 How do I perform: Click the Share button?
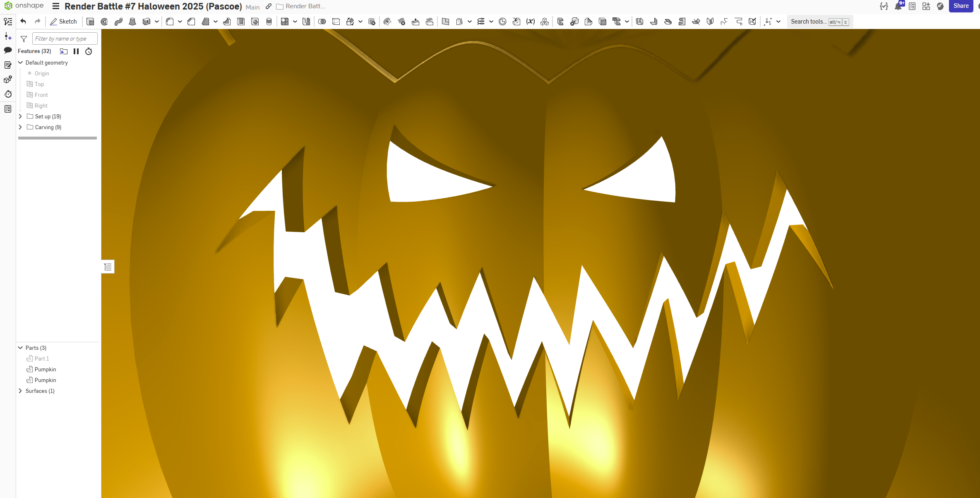tap(961, 6)
